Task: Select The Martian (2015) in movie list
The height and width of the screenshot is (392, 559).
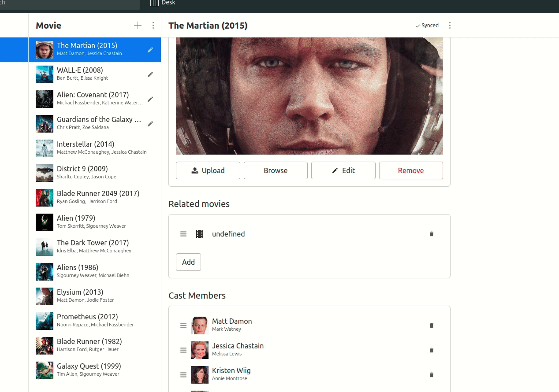Action: click(95, 50)
